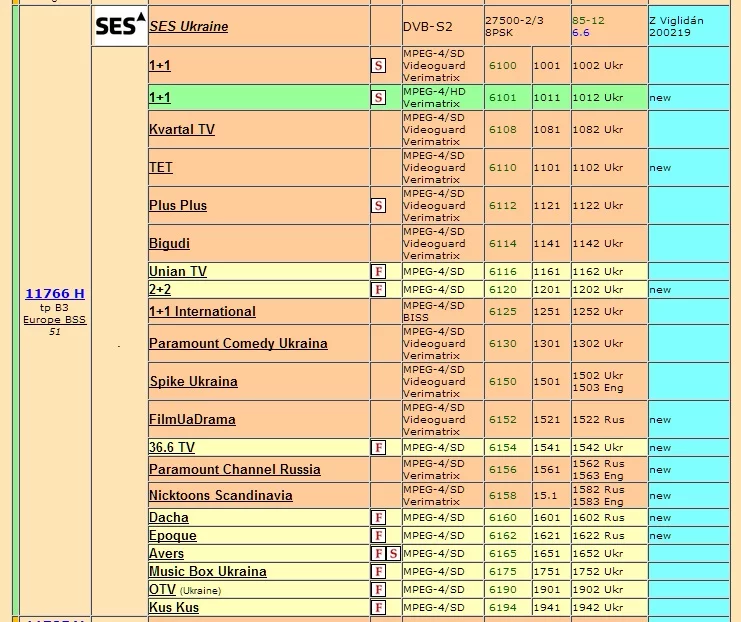Click the F icon beside 2+2
The height and width of the screenshot is (622, 741).
[378, 290]
